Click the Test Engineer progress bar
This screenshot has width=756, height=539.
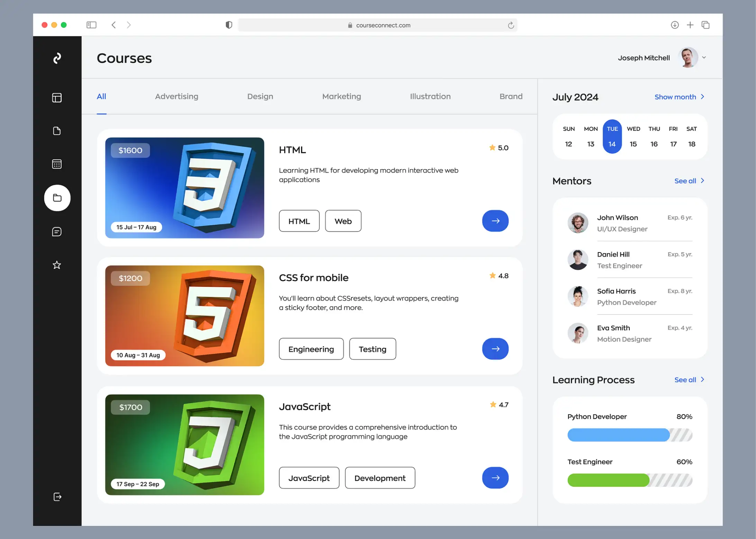[x=630, y=480]
